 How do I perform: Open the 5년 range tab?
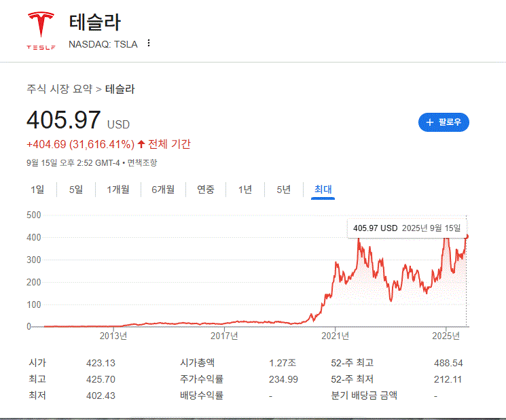[284, 190]
